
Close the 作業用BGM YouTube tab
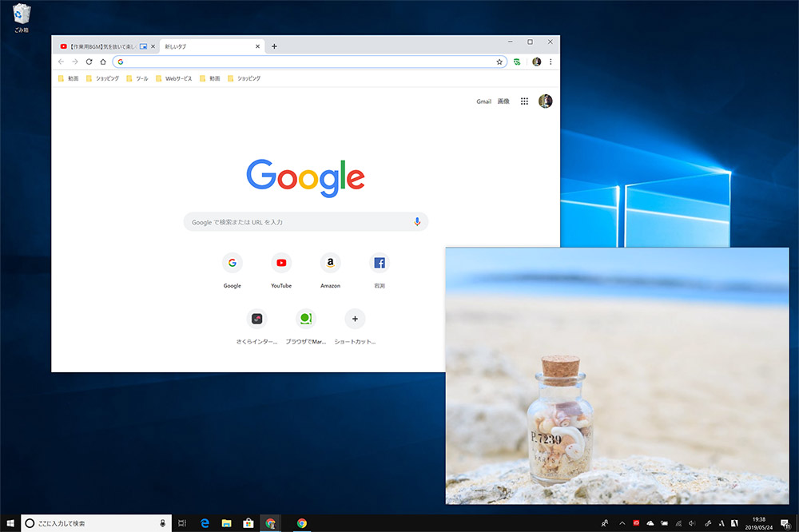tap(153, 46)
